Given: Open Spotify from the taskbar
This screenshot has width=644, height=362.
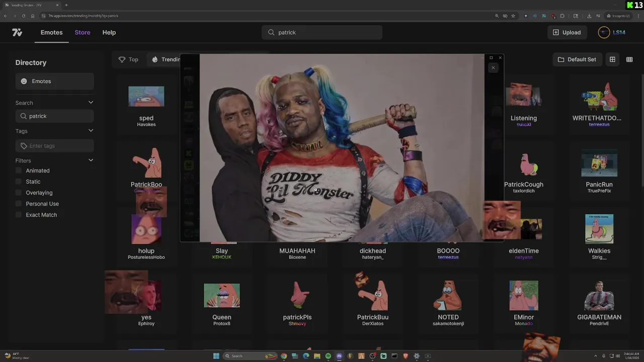Looking at the screenshot, I should pos(328,356).
